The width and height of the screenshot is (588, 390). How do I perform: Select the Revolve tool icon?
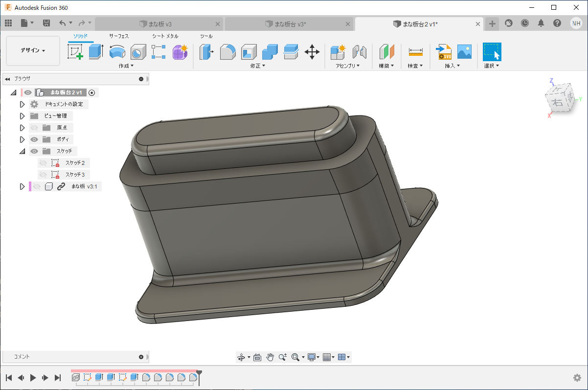[117, 51]
